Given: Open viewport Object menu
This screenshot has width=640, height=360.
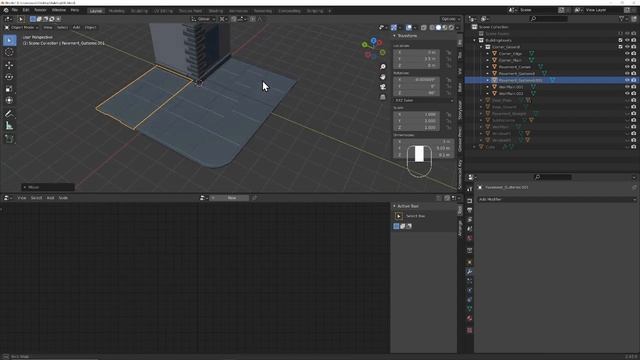Looking at the screenshot, I should pos(91,27).
